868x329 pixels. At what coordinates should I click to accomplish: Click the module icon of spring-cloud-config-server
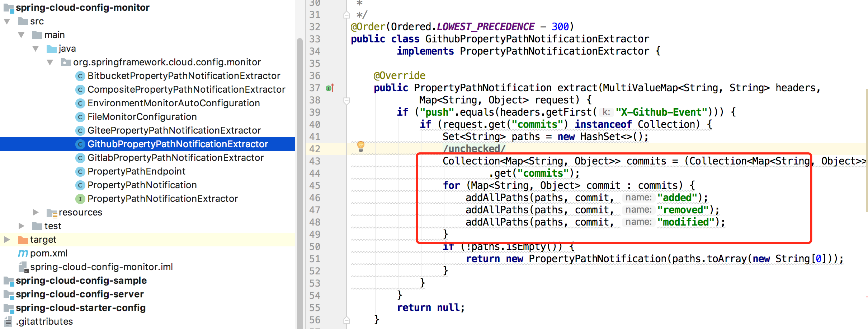click(x=9, y=295)
